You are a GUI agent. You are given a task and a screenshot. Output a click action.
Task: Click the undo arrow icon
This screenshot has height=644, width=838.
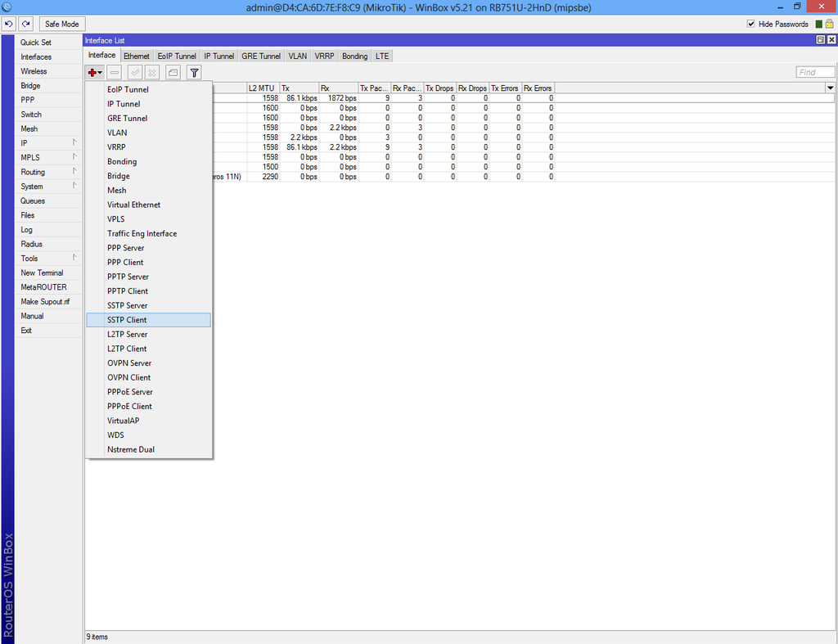coord(8,24)
